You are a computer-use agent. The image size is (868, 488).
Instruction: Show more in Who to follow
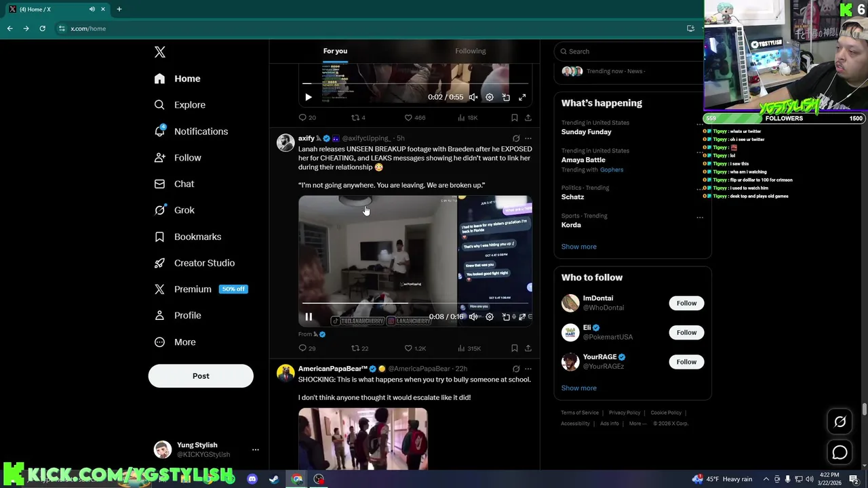tap(578, 388)
